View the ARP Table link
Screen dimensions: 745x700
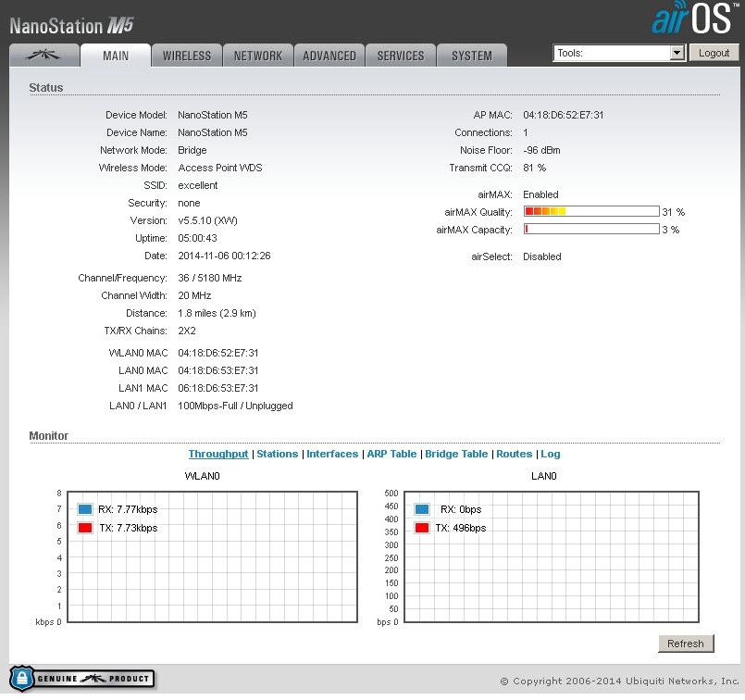pyautogui.click(x=391, y=454)
